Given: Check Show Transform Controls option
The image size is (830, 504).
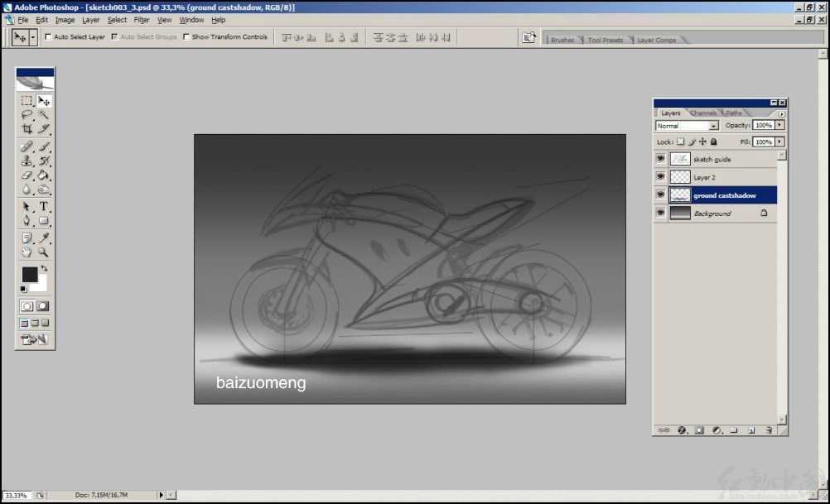Looking at the screenshot, I should [186, 36].
